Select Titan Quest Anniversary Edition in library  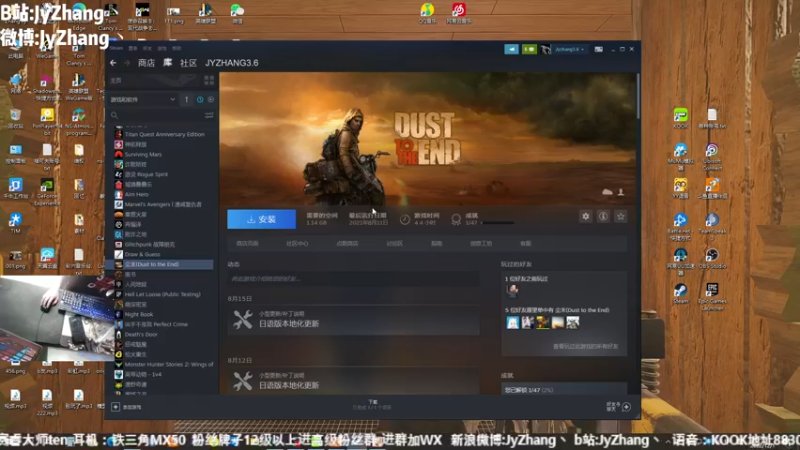[162, 134]
